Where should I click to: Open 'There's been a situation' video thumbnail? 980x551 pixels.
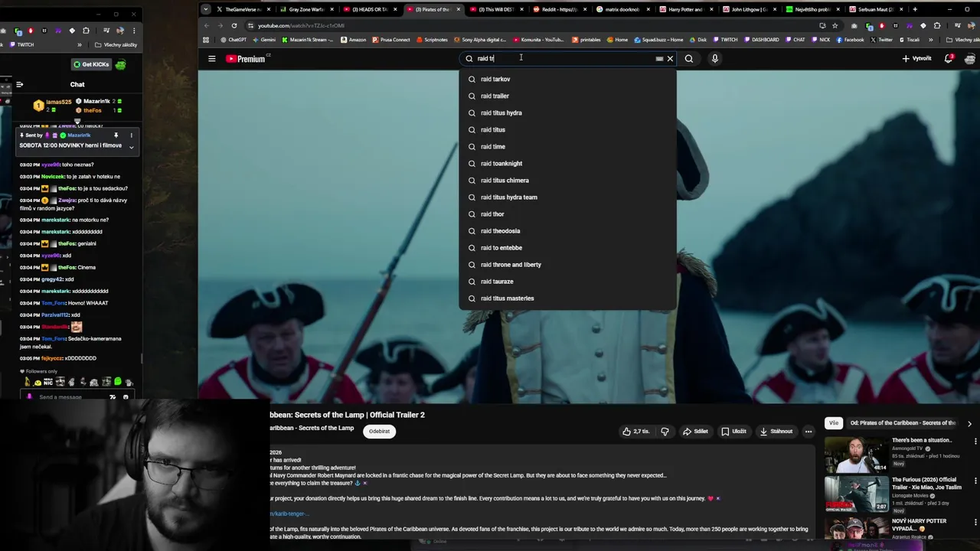click(x=856, y=455)
